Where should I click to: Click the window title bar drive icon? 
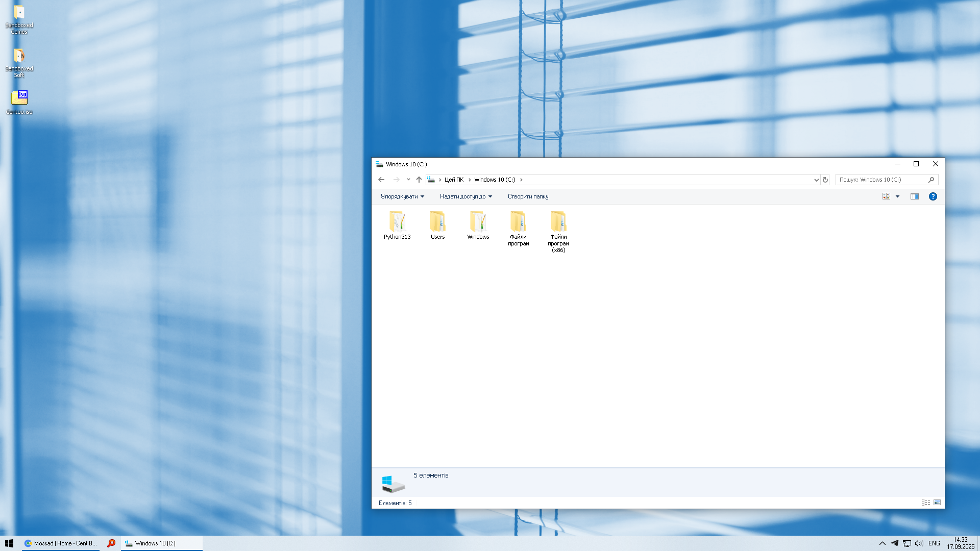coord(379,164)
